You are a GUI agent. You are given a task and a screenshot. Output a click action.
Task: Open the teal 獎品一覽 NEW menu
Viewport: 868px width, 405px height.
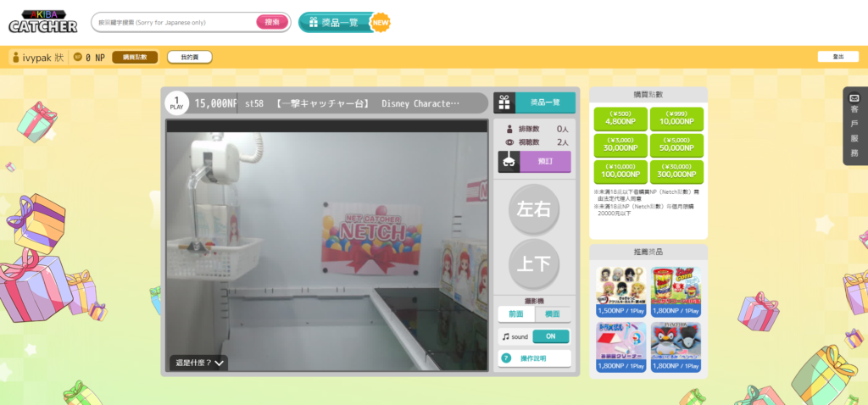click(x=344, y=23)
